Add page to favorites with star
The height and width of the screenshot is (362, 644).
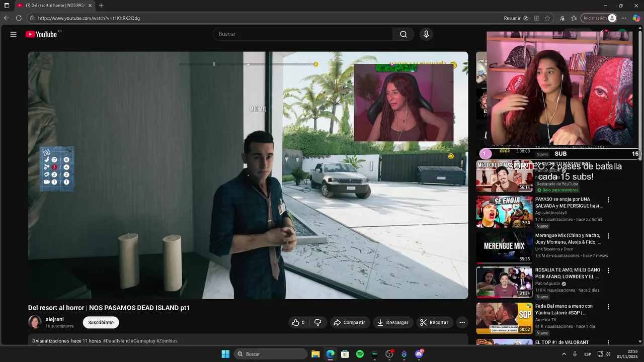[547, 18]
